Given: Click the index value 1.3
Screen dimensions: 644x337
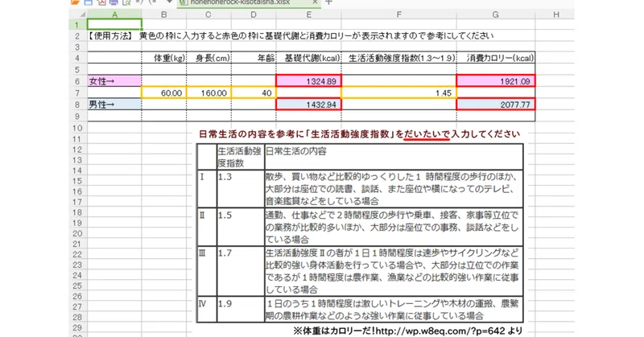Looking at the screenshot, I should [225, 177].
